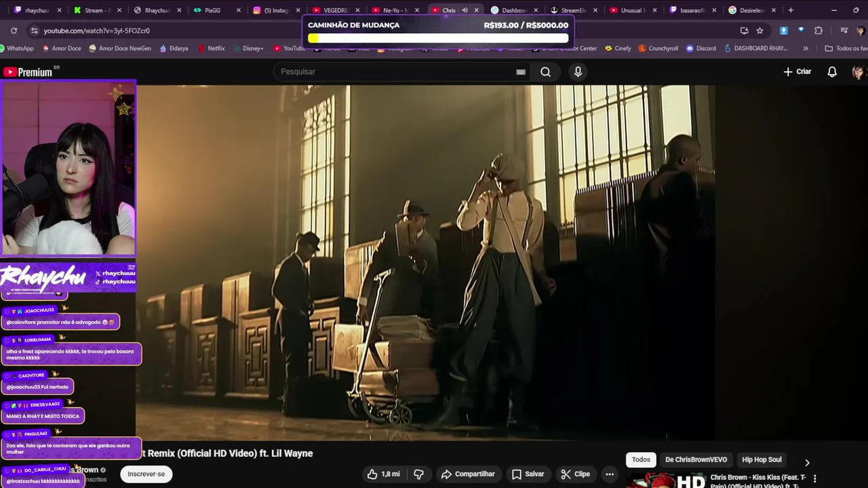The width and height of the screenshot is (868, 488).
Task: Open a new tab with the plus button
Action: (x=791, y=10)
